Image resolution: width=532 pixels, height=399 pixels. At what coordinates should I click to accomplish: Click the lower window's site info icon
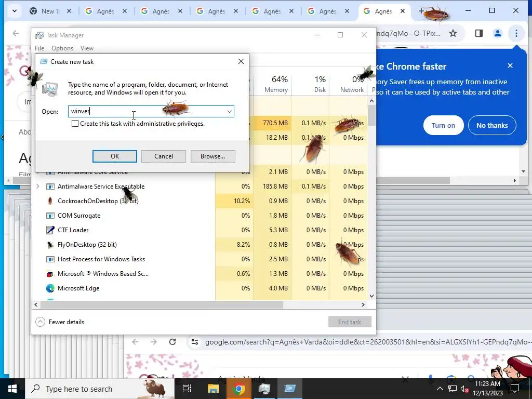195,342
